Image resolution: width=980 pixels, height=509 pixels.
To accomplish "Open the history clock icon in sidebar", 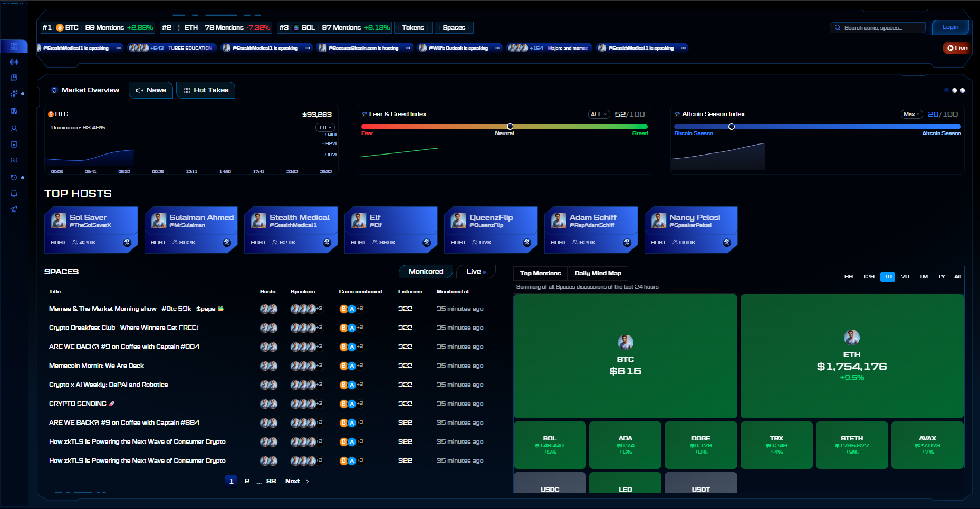I will point(14,177).
